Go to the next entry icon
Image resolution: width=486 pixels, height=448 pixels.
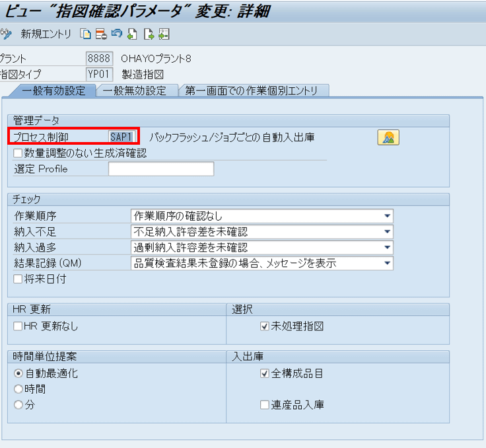149,33
